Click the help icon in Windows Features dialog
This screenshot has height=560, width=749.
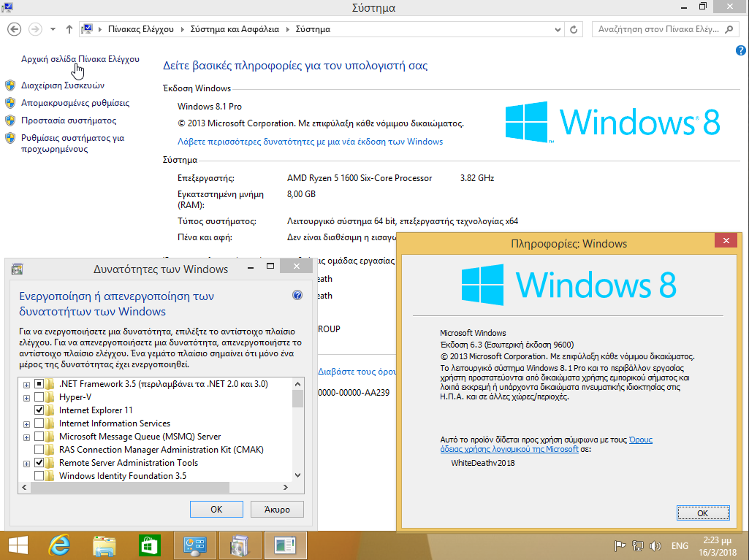[297, 296]
